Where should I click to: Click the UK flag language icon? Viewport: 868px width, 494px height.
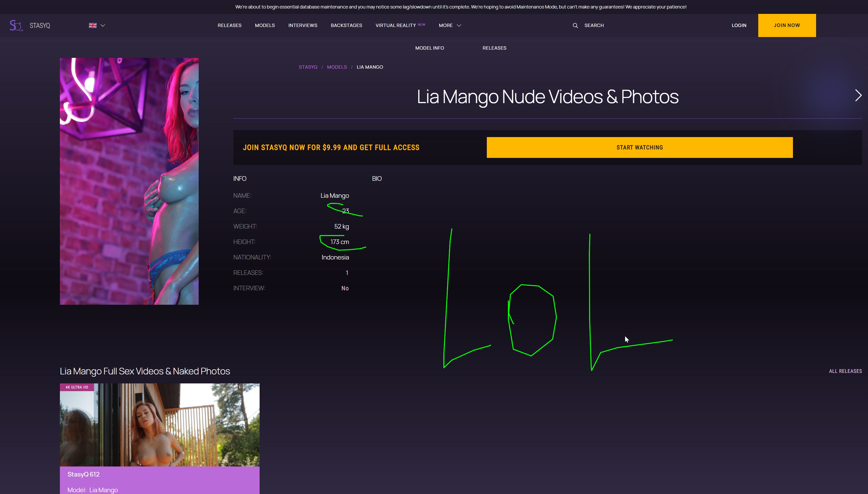[93, 25]
